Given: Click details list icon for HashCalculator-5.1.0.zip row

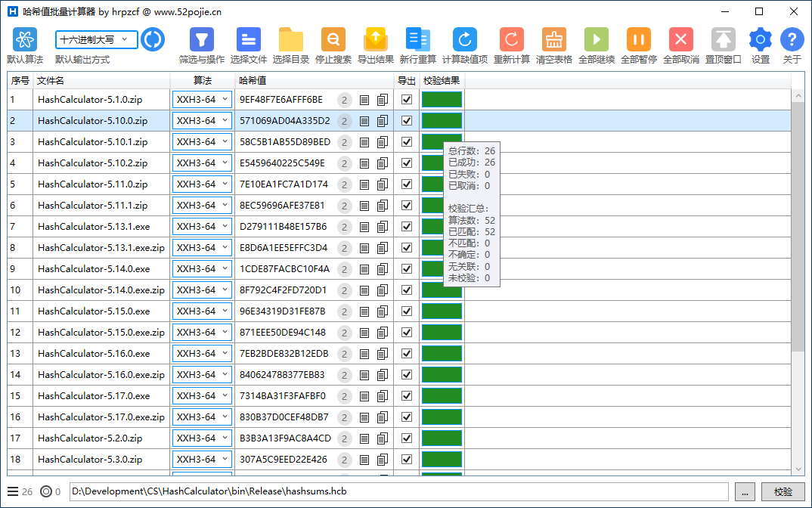Looking at the screenshot, I should (364, 100).
